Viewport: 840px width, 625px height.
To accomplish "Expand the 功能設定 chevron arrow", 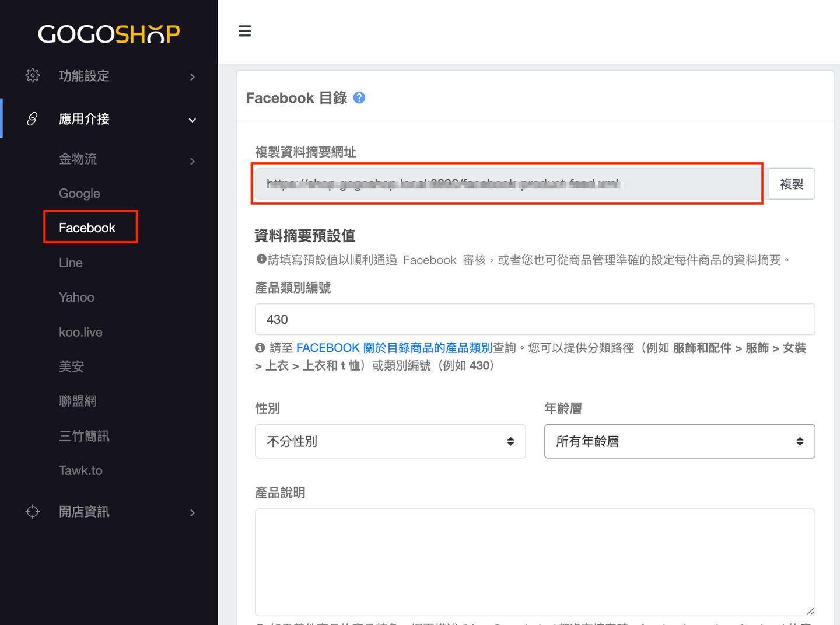I will [192, 77].
